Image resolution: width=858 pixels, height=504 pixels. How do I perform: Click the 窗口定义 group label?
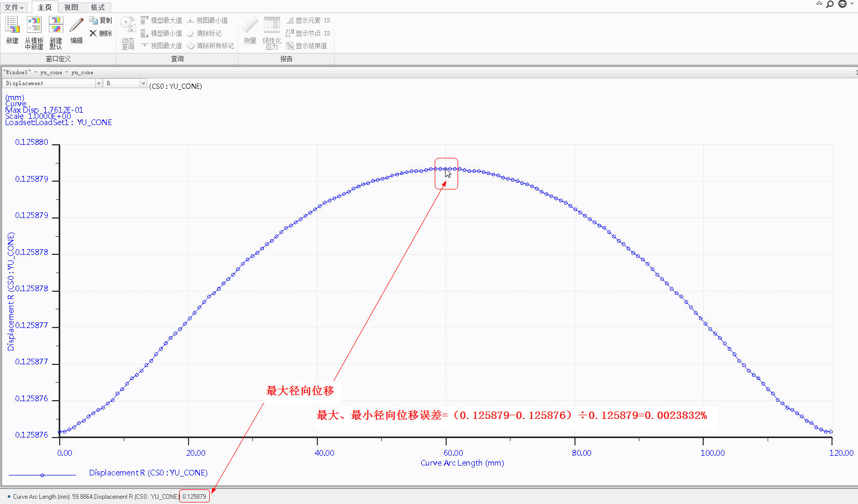click(58, 59)
